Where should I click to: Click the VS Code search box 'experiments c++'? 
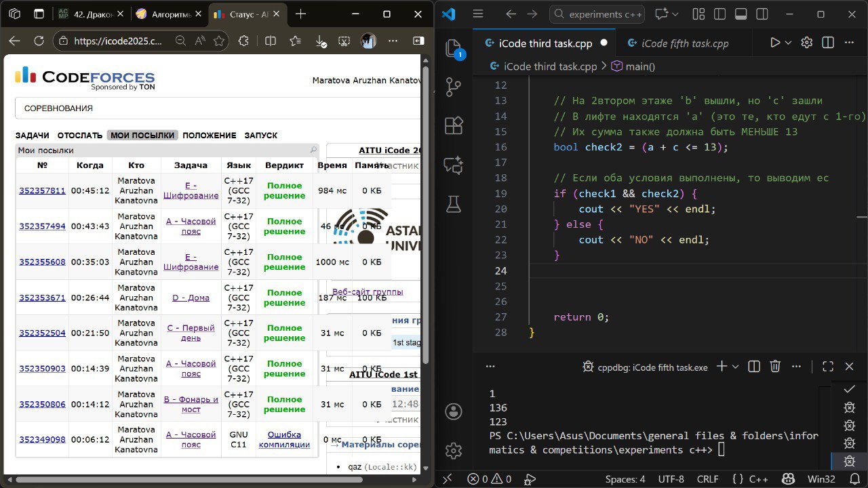(595, 14)
